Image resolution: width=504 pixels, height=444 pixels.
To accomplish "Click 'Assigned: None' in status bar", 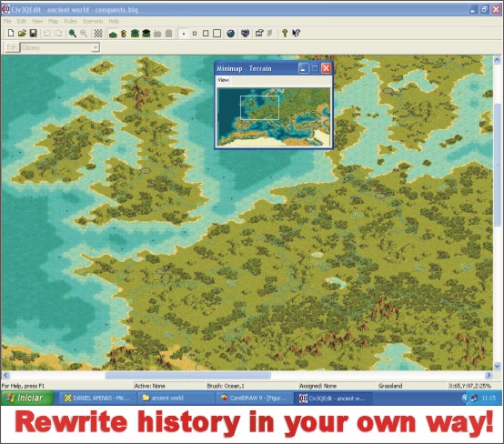I will [x=318, y=386].
